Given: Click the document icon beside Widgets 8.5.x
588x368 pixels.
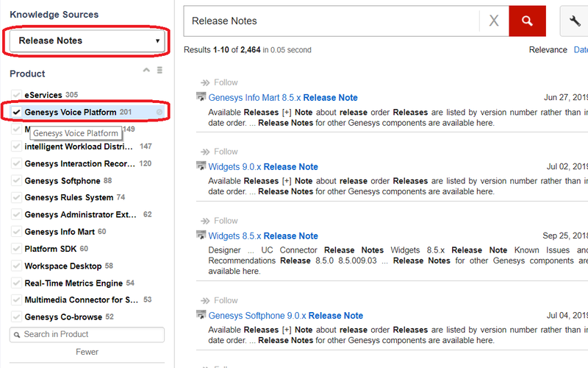Looking at the screenshot, I should (x=201, y=235).
